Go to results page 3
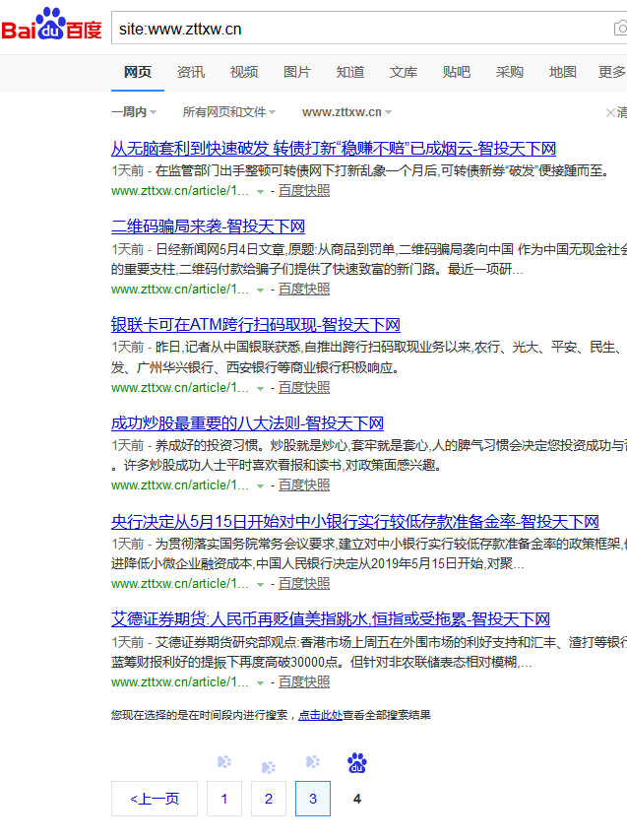This screenshot has width=627, height=840. (x=313, y=799)
